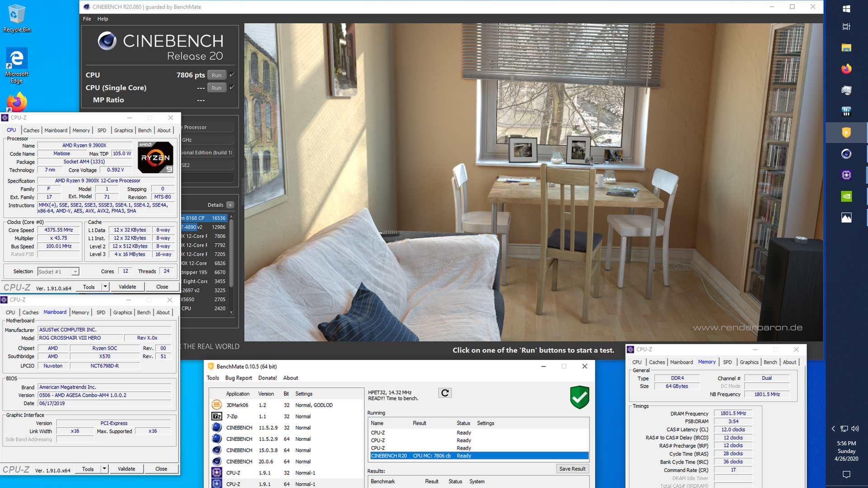The width and height of the screenshot is (868, 488).
Task: Open File Explorer from the taskbar
Action: point(846,48)
